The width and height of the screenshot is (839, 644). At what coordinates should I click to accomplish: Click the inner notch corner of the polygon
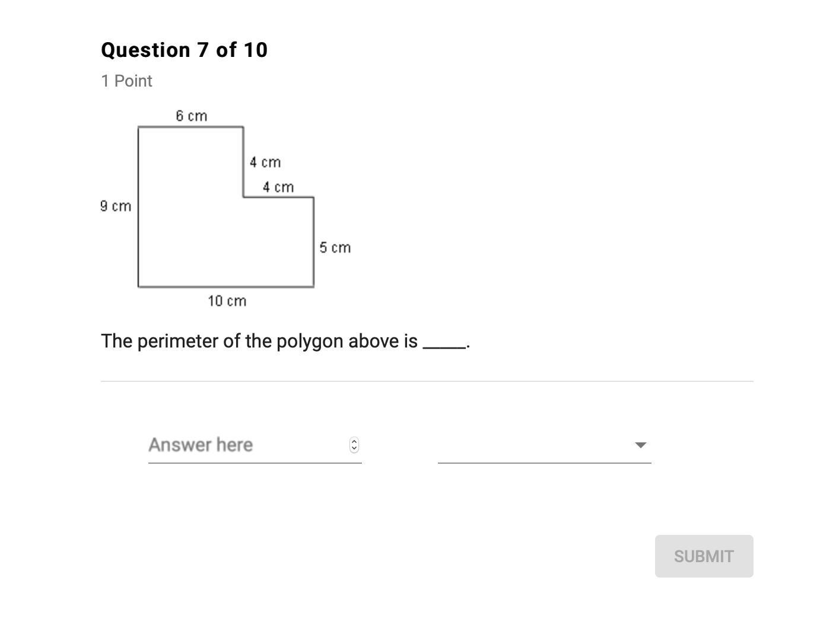pos(243,197)
